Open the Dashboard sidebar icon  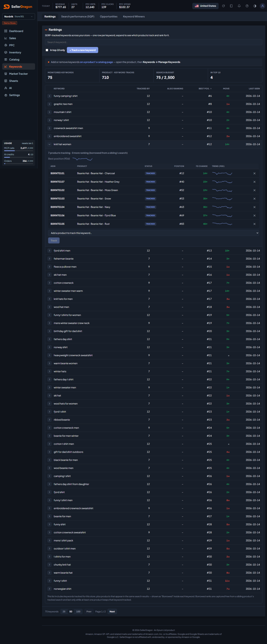click(6, 31)
